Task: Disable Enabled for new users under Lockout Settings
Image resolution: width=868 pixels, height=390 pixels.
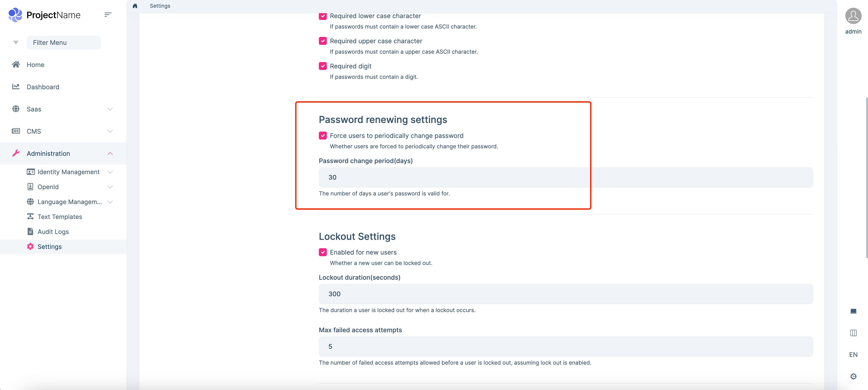Action: (x=323, y=252)
